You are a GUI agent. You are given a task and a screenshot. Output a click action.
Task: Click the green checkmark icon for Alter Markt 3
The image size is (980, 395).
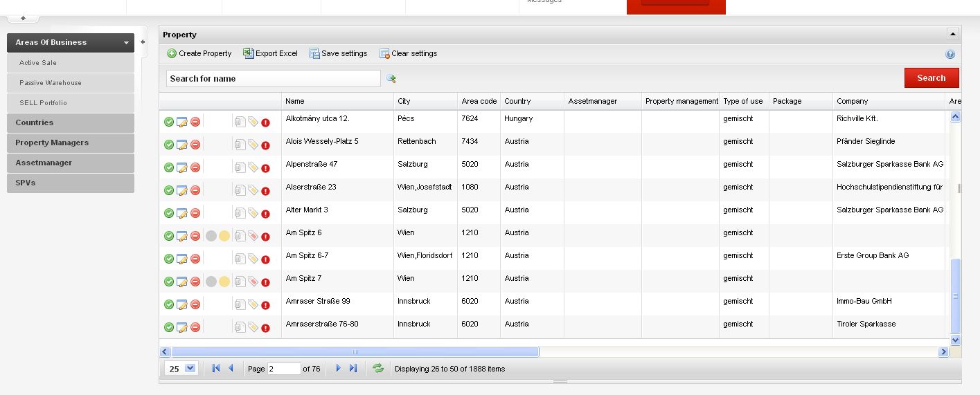[x=169, y=213]
